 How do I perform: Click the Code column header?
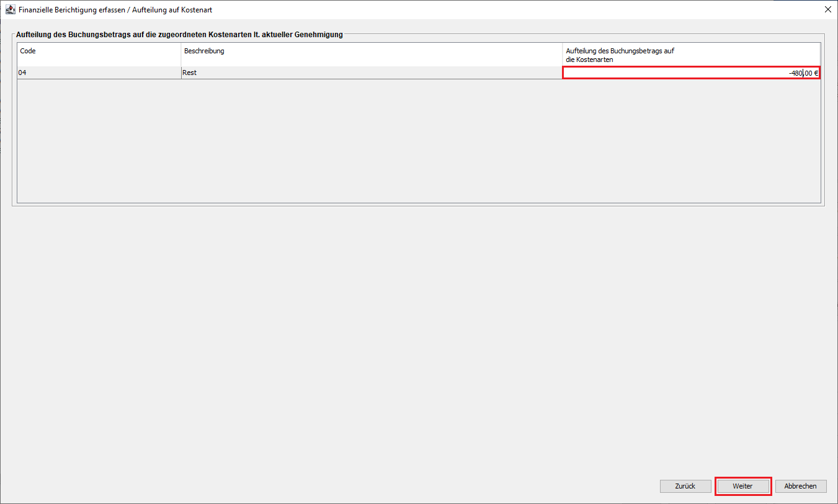pyautogui.click(x=98, y=55)
